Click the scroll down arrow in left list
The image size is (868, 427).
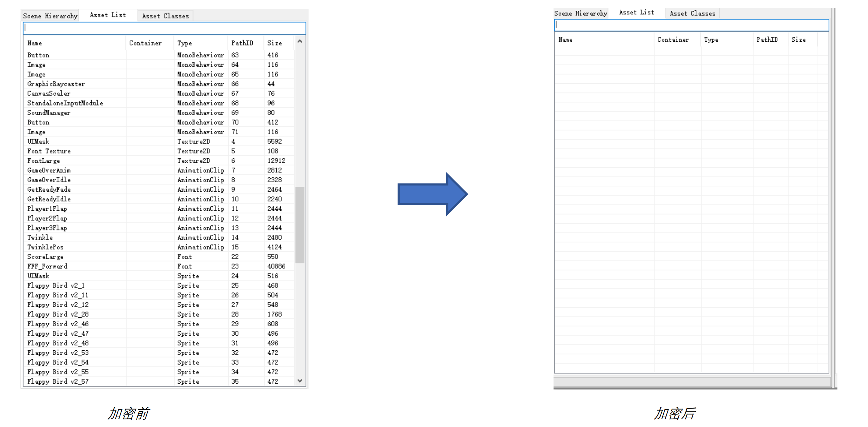pos(300,381)
